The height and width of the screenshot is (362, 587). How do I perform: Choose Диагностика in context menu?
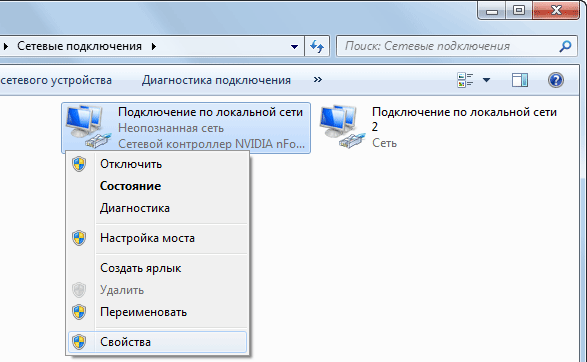[157, 208]
